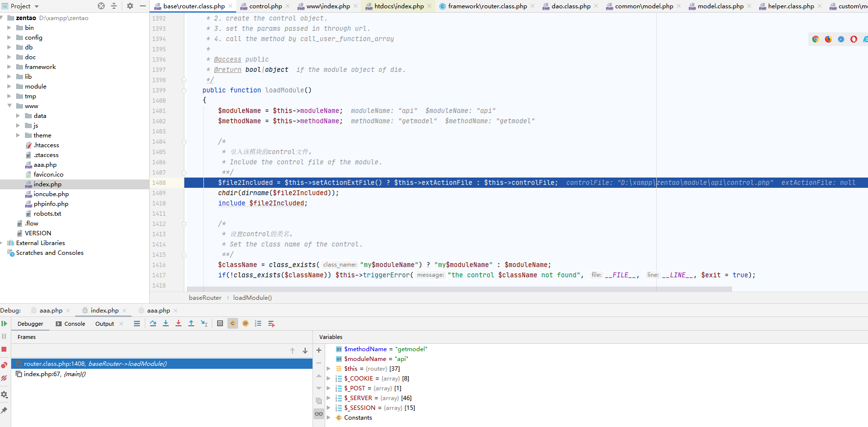Click the Step Out debugger icon
The width and height of the screenshot is (868, 427).
(191, 323)
